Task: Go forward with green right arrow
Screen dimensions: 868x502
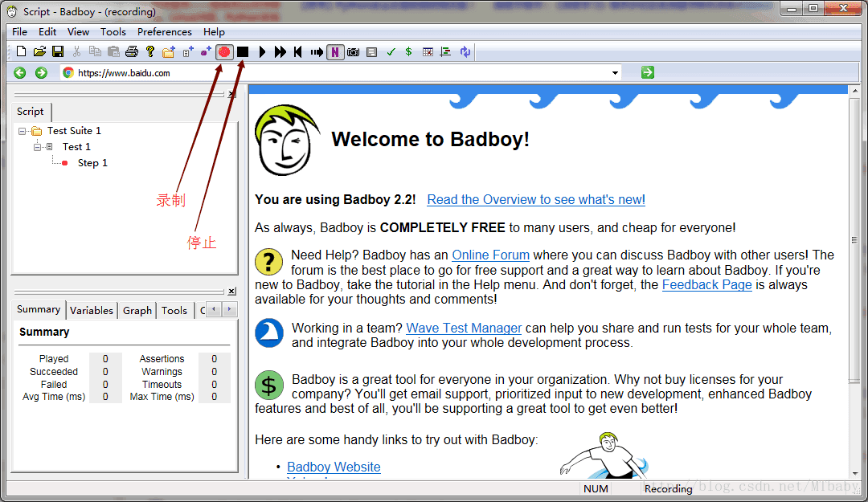Action: pyautogui.click(x=41, y=72)
